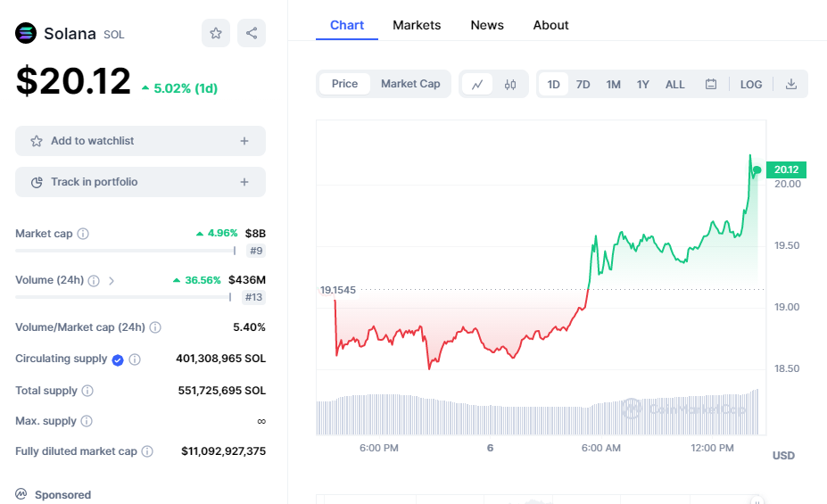The height and width of the screenshot is (504, 827).
Task: Expand Volume (24h) details chevron
Action: click(x=112, y=280)
